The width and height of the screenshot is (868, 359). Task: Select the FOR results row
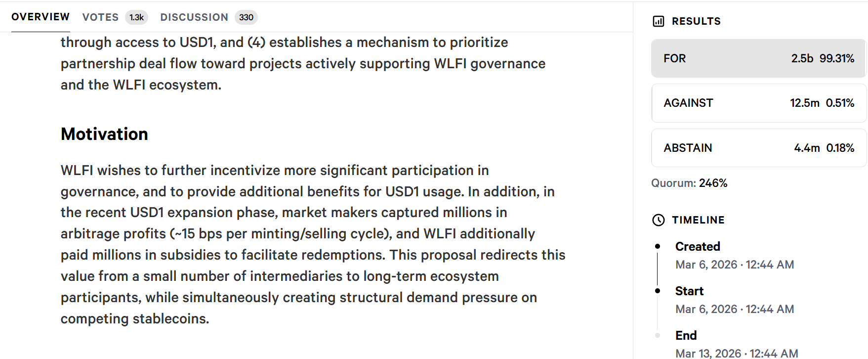(x=758, y=59)
